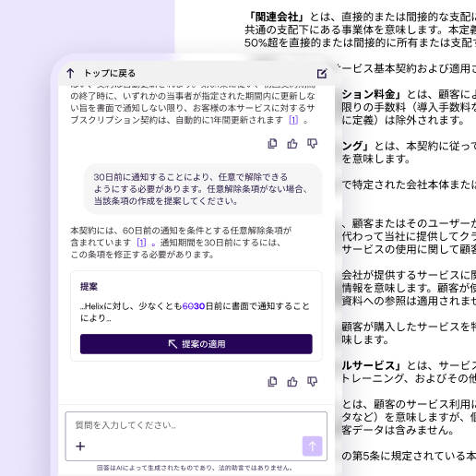Click the 提案 card heading
The width and height of the screenshot is (476, 476).
click(x=89, y=287)
